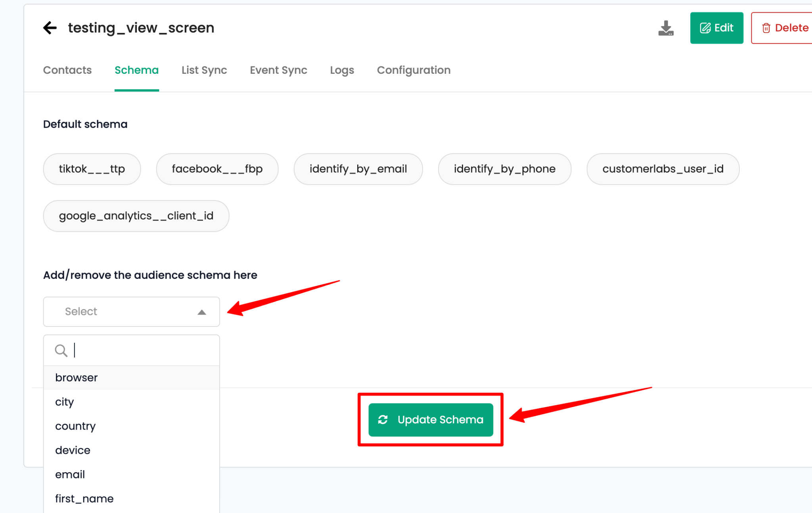View the Logs tab
This screenshot has width=812, height=513.
click(x=342, y=70)
